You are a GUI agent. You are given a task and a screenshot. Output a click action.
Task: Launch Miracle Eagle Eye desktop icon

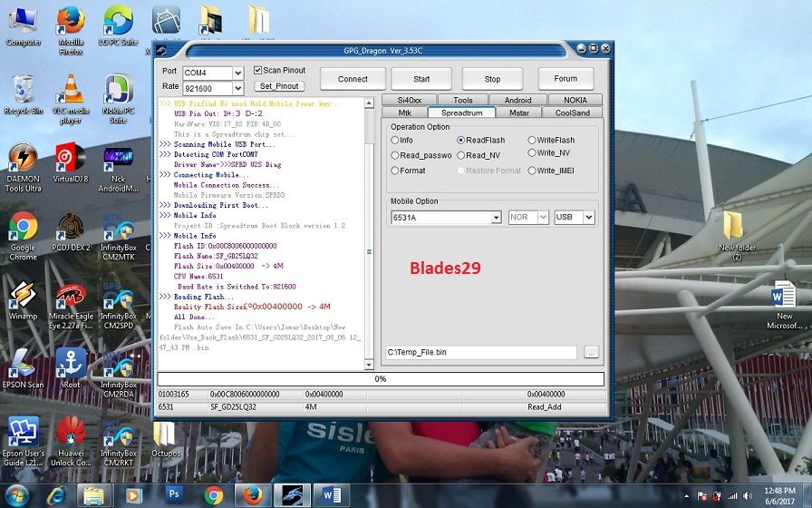pos(71,298)
